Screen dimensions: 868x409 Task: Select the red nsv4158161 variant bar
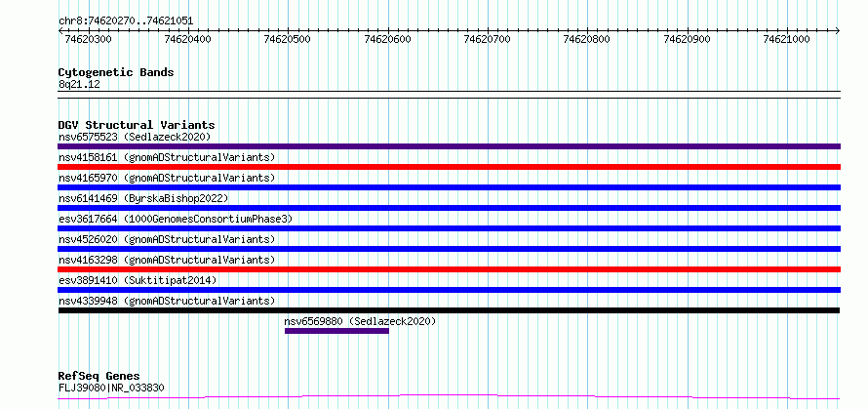(x=449, y=167)
